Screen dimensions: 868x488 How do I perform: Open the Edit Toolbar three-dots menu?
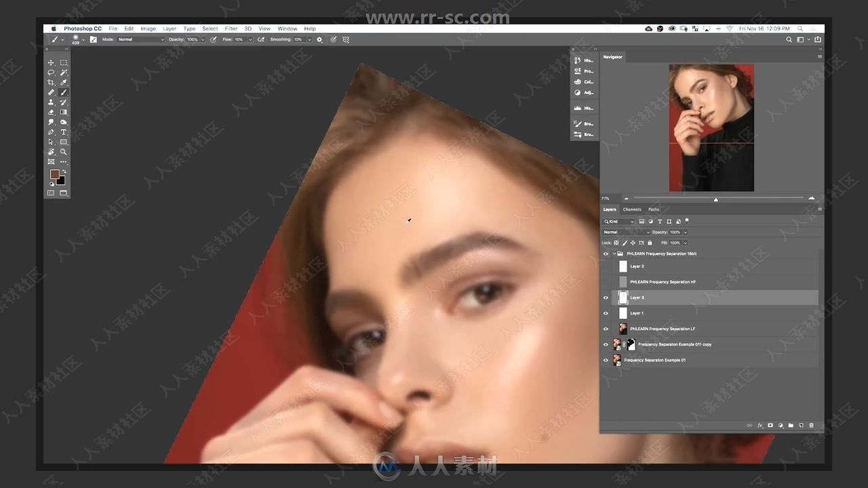tap(64, 162)
